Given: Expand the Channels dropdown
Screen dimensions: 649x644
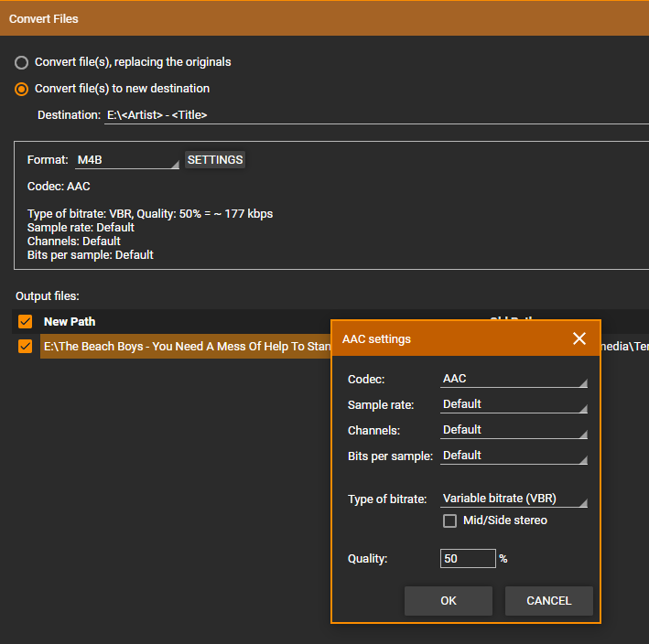Looking at the screenshot, I should (514, 430).
